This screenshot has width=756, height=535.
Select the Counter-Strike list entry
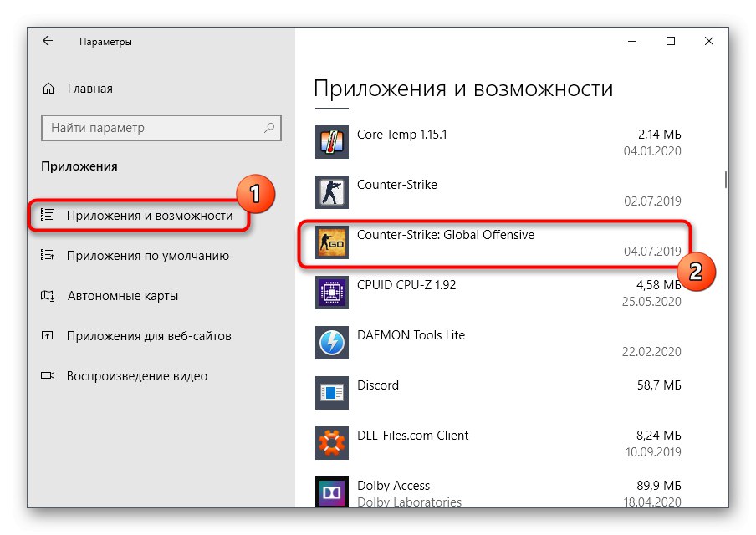[498, 192]
